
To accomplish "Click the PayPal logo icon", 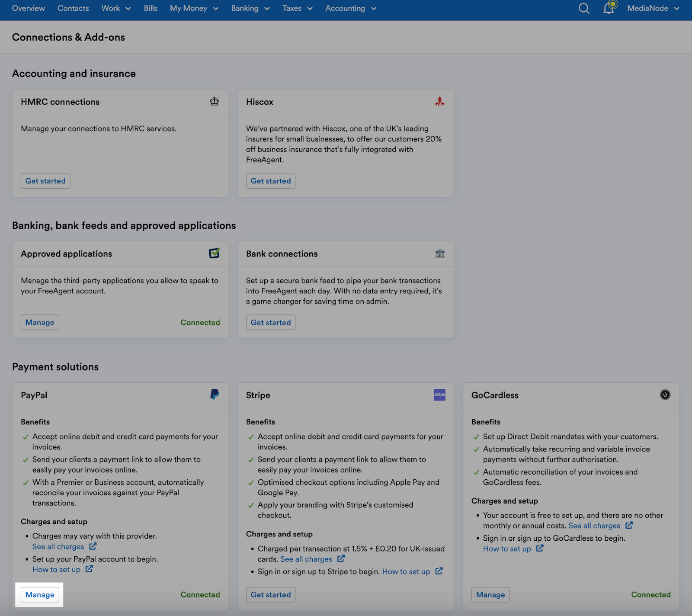I will 215,394.
